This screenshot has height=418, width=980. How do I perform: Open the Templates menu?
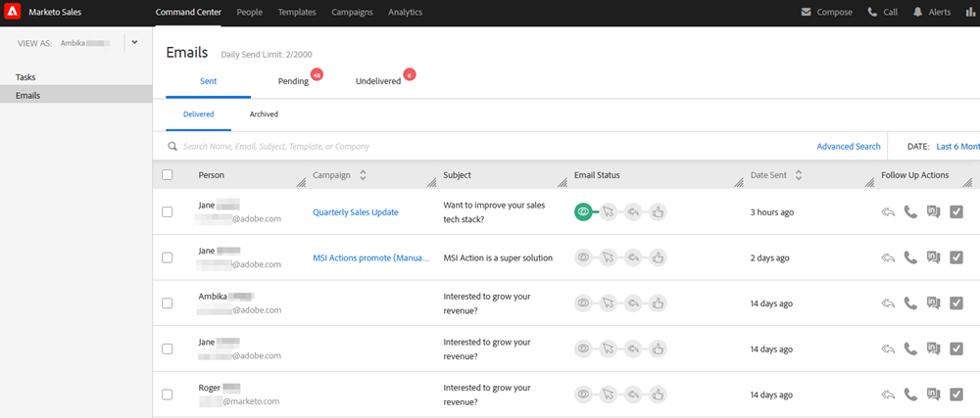[x=297, y=12]
